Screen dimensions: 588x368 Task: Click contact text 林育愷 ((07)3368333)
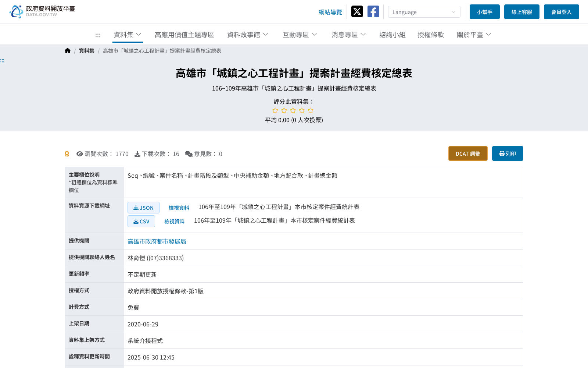(155, 258)
